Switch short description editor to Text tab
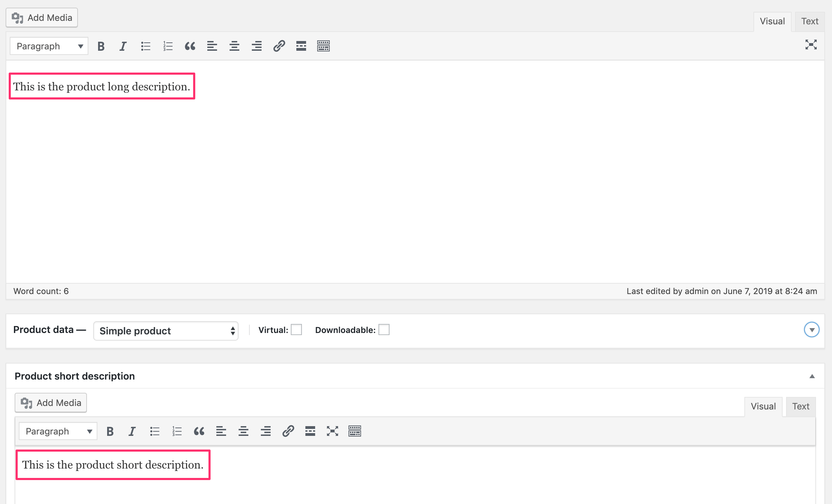832x504 pixels. 801,406
